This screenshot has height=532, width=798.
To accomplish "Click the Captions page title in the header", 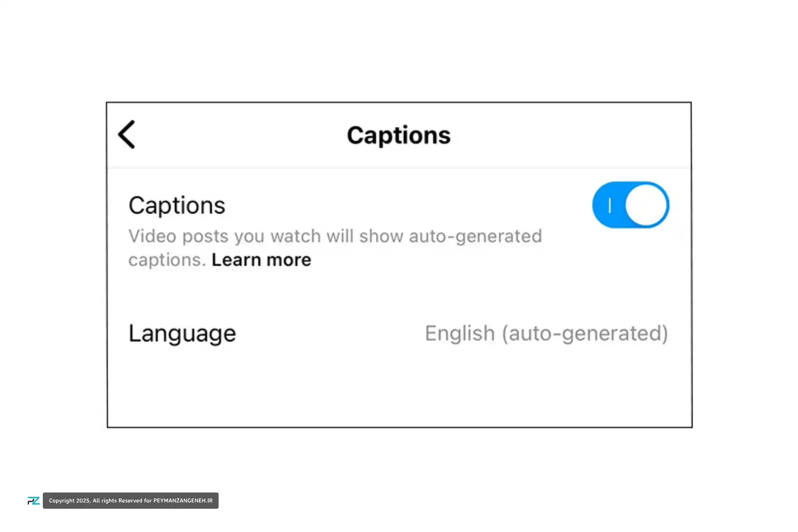I will coord(398,135).
